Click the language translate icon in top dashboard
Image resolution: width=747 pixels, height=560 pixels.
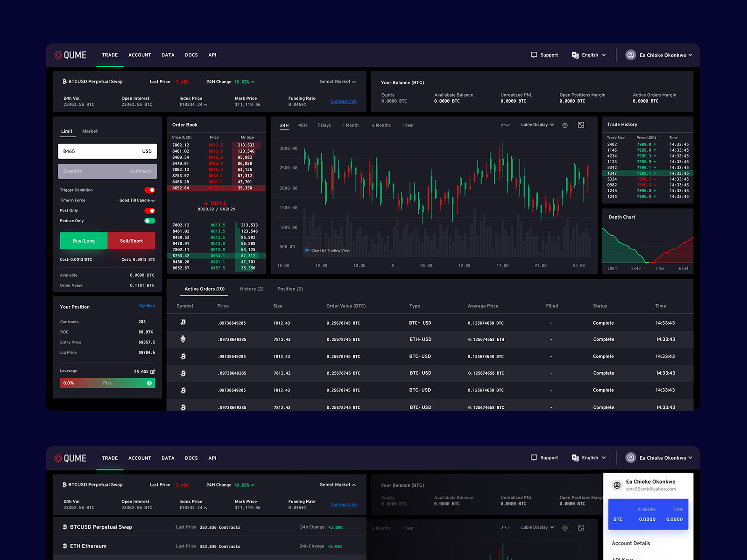coord(575,55)
